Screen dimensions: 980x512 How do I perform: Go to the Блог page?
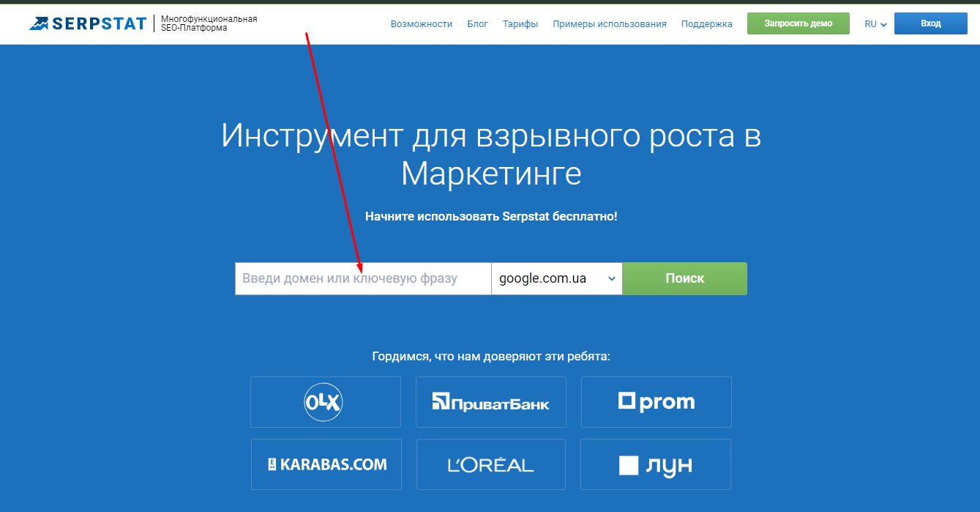[477, 23]
